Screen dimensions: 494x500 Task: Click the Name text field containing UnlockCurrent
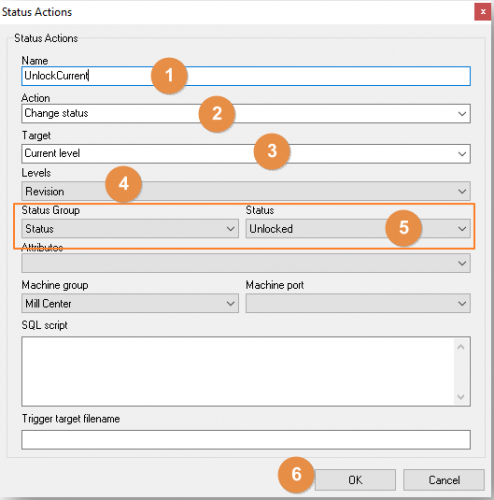pyautogui.click(x=246, y=76)
